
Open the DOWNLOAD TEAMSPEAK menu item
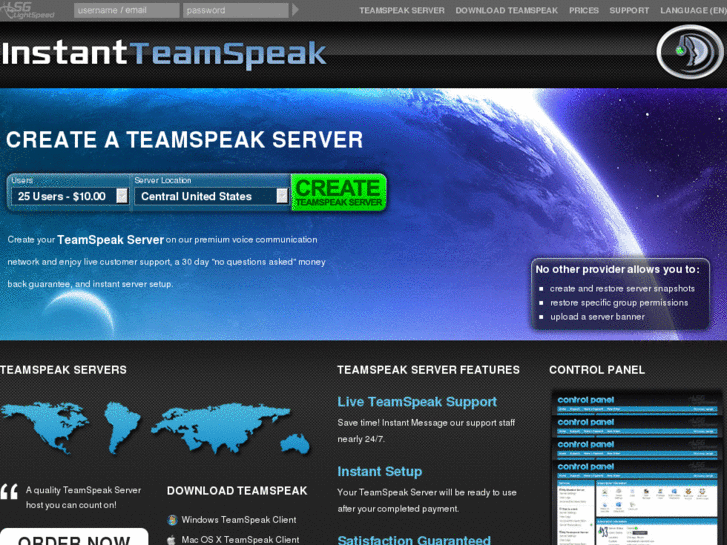tap(506, 10)
